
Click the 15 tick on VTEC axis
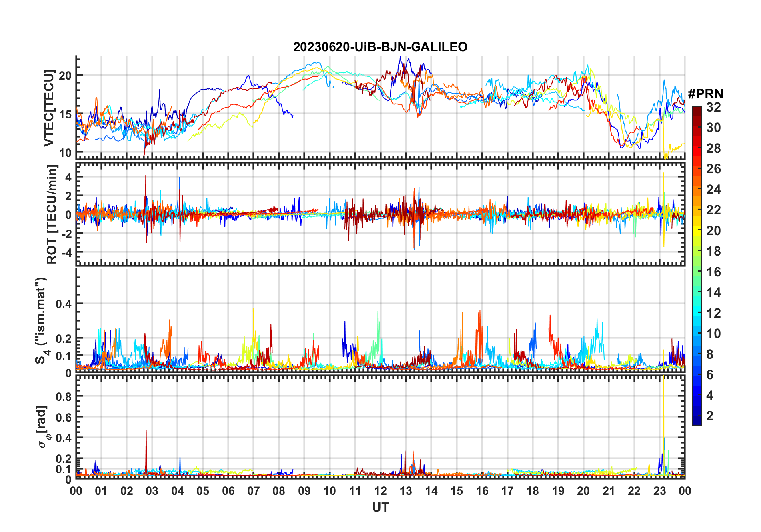pyautogui.click(x=65, y=114)
